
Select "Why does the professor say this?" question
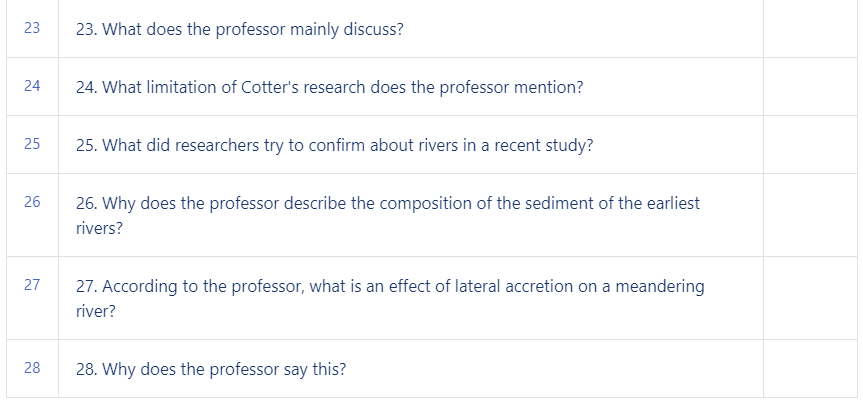[211, 369]
